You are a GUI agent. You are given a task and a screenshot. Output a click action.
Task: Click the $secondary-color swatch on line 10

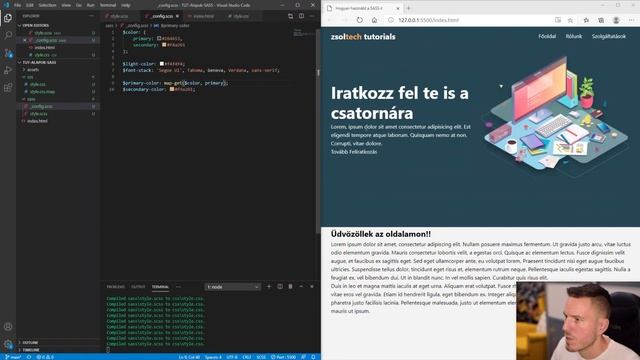click(172, 89)
